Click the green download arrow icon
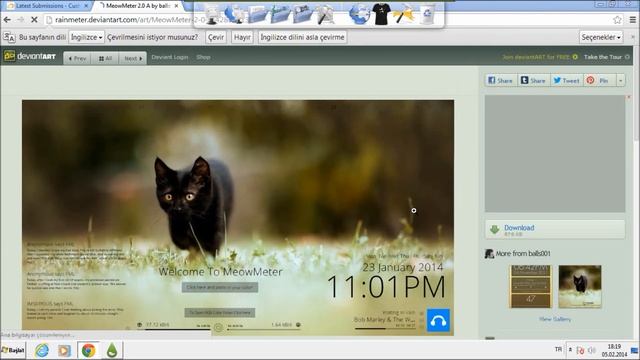This screenshot has width=640, height=360. pos(495,229)
